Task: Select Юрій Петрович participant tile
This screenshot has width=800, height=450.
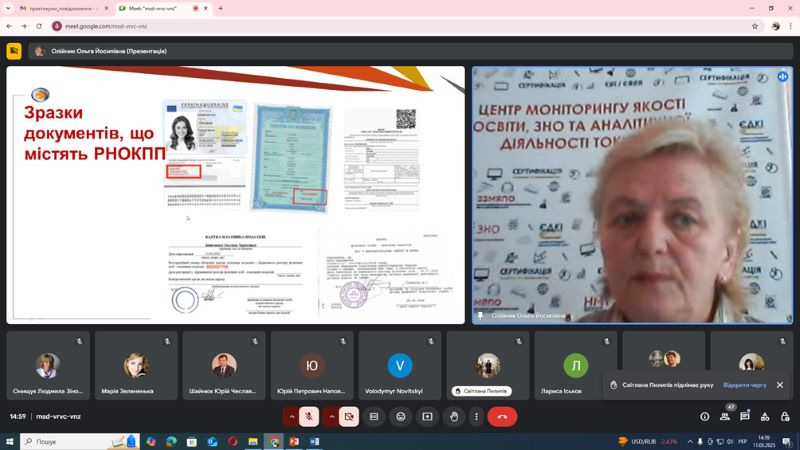Action: pos(312,365)
